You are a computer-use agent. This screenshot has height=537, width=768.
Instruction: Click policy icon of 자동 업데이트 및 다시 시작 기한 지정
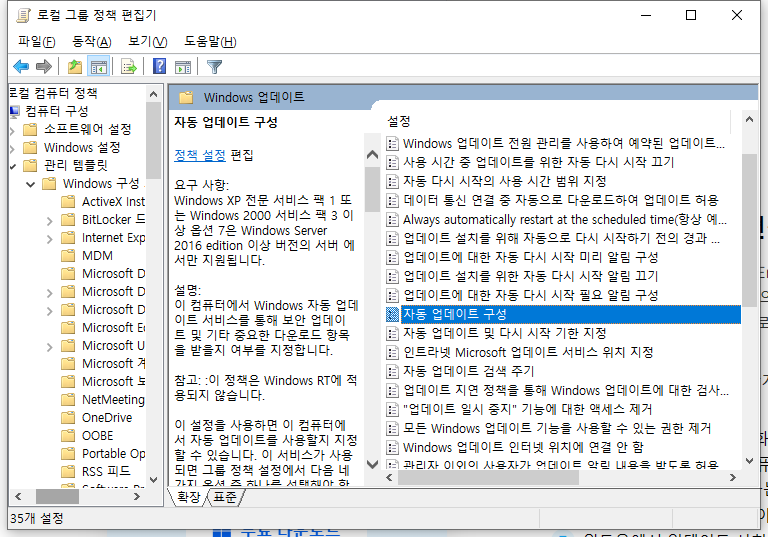(392, 333)
